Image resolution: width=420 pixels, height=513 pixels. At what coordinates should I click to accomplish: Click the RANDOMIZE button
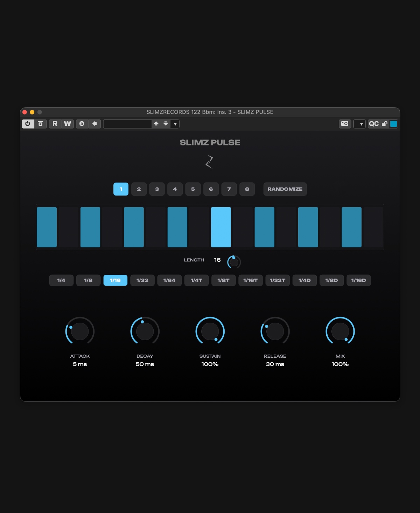[285, 189]
